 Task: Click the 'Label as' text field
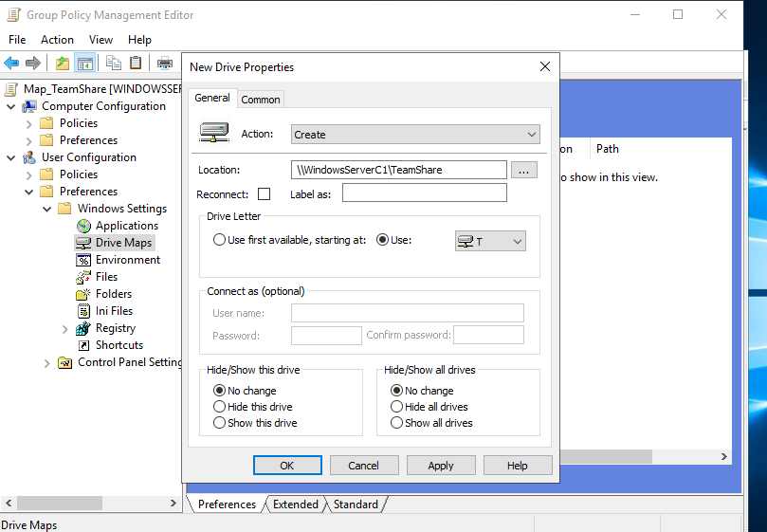click(425, 193)
